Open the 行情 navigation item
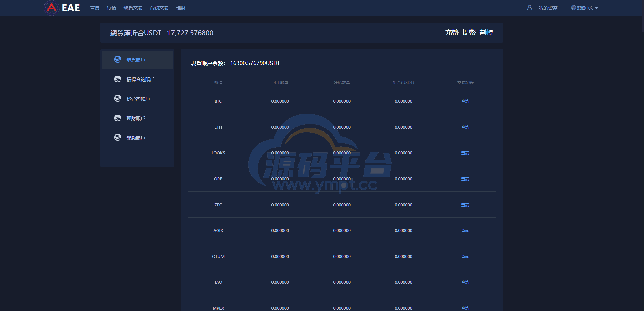This screenshot has width=644, height=311. [111, 8]
